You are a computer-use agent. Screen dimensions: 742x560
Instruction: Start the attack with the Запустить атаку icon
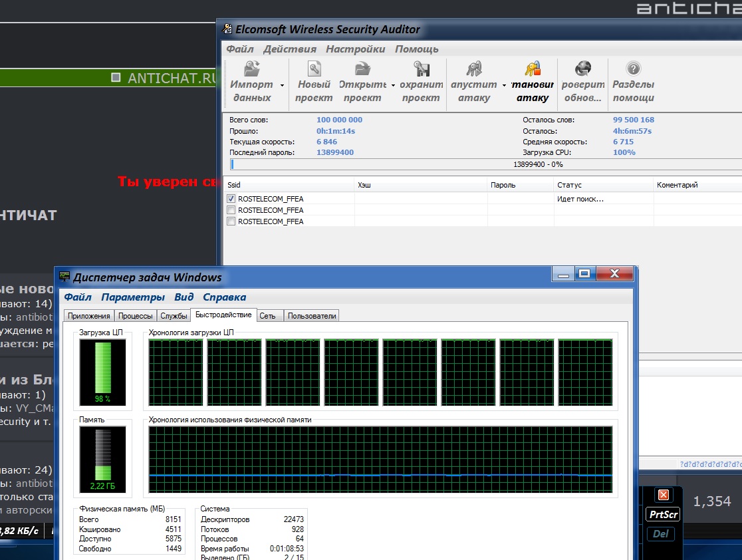click(x=473, y=69)
